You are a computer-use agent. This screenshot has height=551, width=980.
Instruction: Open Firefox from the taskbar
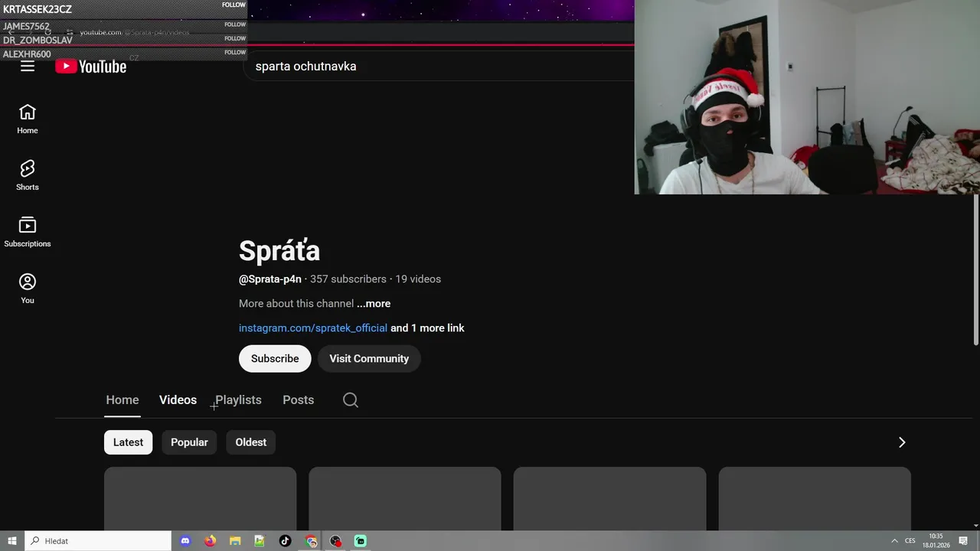click(210, 541)
